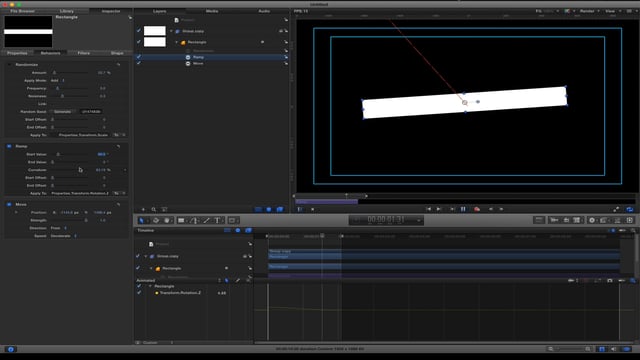
Task: Switch to Properties inspector tab
Action: [17, 53]
